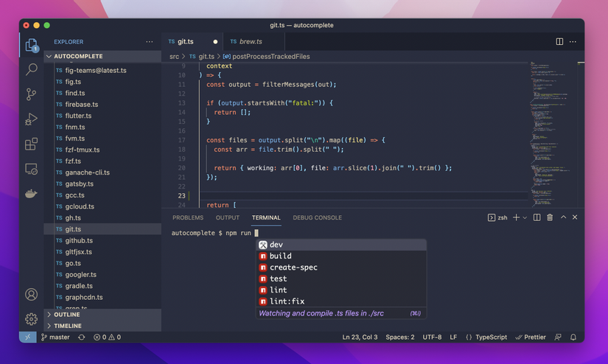608x364 pixels.
Task: Open the Manage gear icon
Action: [32, 319]
